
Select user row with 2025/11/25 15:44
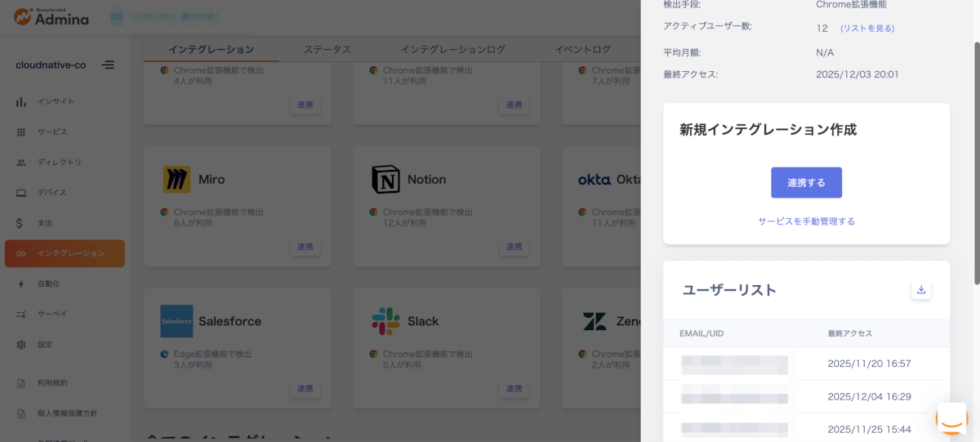pyautogui.click(x=806, y=428)
